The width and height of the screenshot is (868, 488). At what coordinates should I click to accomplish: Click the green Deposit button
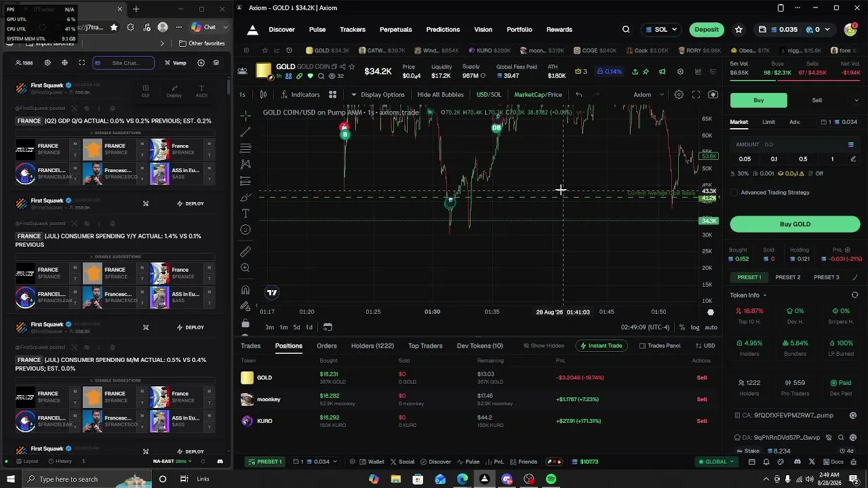point(707,30)
